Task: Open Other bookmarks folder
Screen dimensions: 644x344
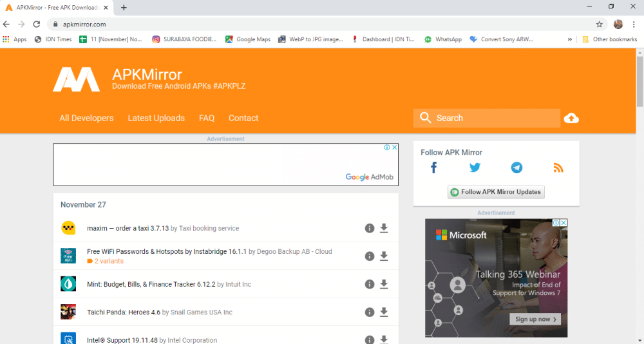Action: pyautogui.click(x=609, y=39)
